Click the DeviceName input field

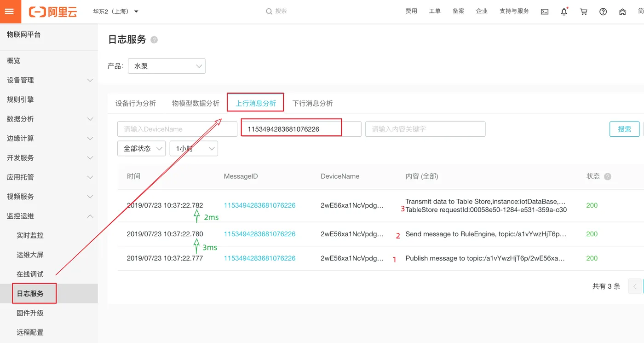177,129
